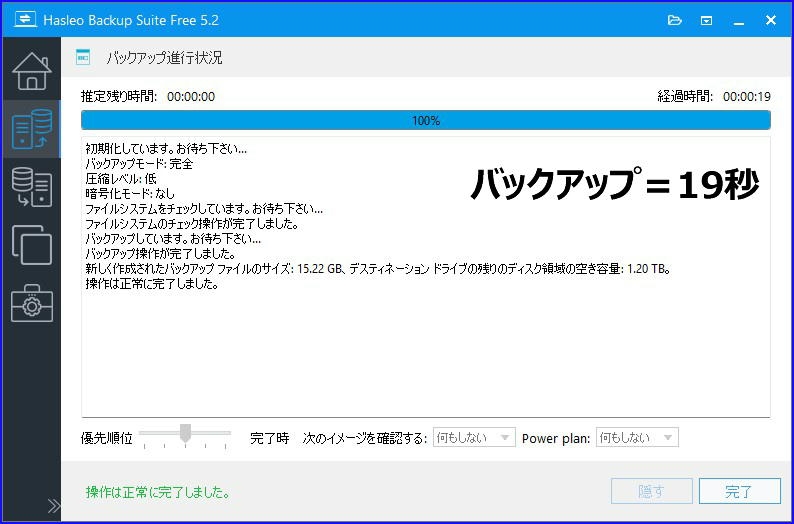Image resolution: width=794 pixels, height=524 pixels.
Task: Select the Backup icon in sidebar
Action: (x=31, y=129)
